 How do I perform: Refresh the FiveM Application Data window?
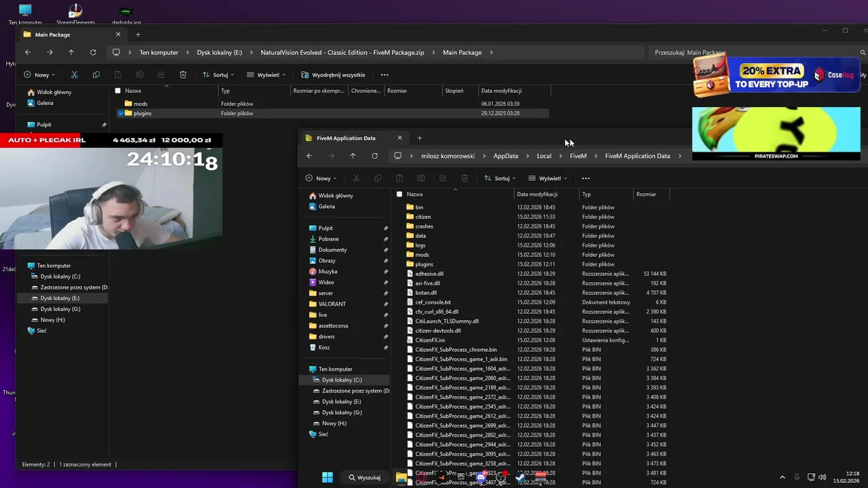click(374, 156)
